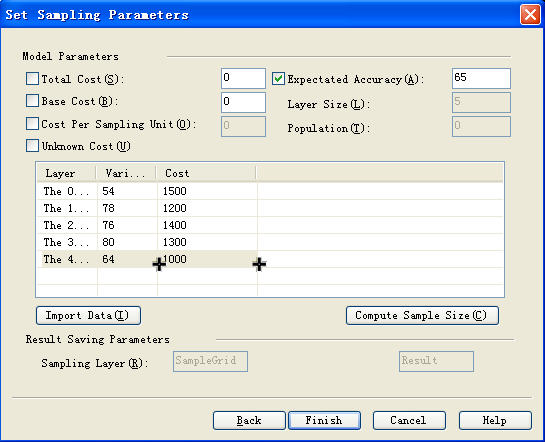Focus the Expectated Accuracy field showing 65
Image resolution: width=545 pixels, height=442 pixels.
pos(481,78)
